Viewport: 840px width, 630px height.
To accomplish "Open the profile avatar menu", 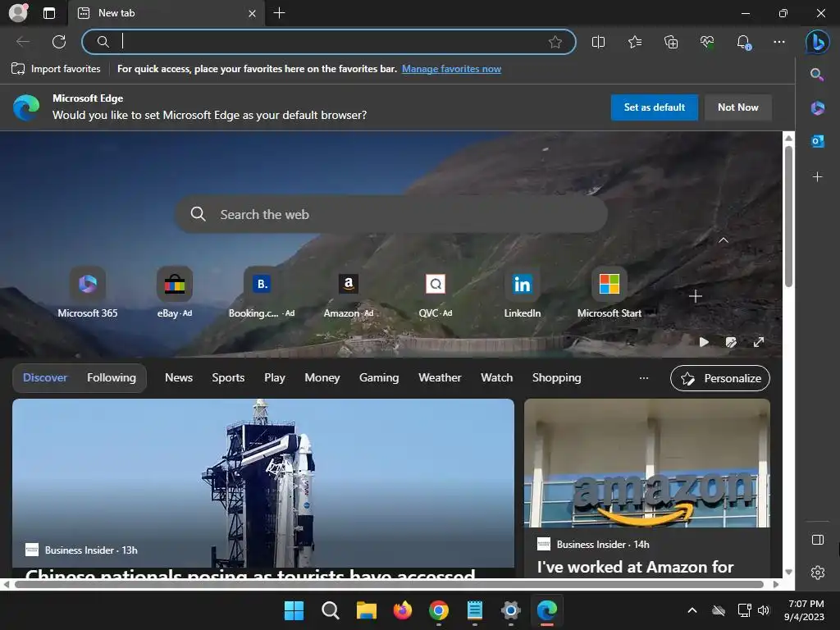I will point(18,13).
